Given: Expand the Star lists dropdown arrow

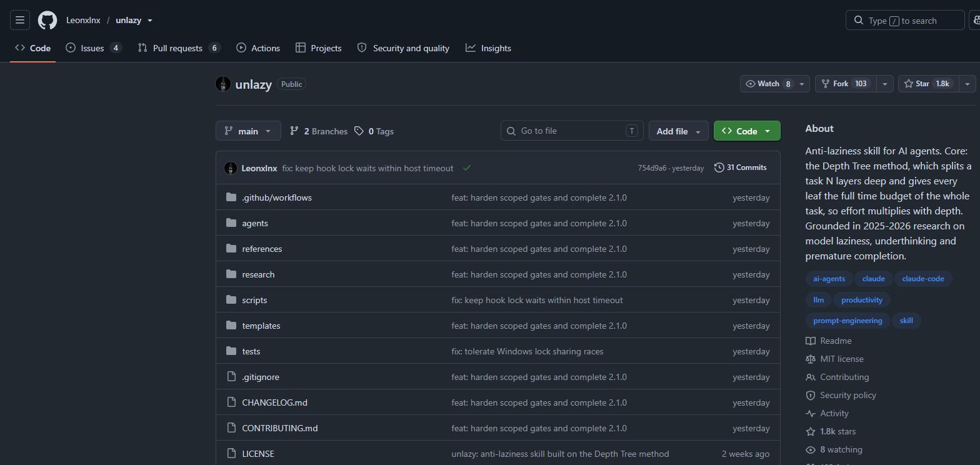Looking at the screenshot, I should pyautogui.click(x=967, y=84).
